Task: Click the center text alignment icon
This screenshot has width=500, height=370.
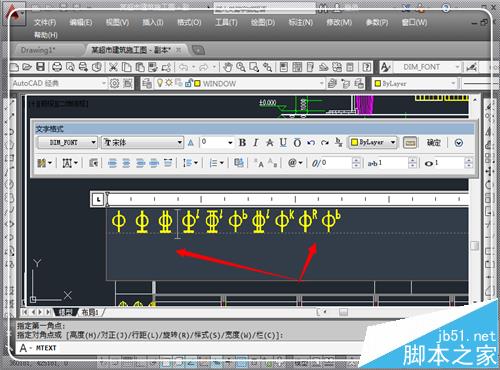Action: pos(126,163)
